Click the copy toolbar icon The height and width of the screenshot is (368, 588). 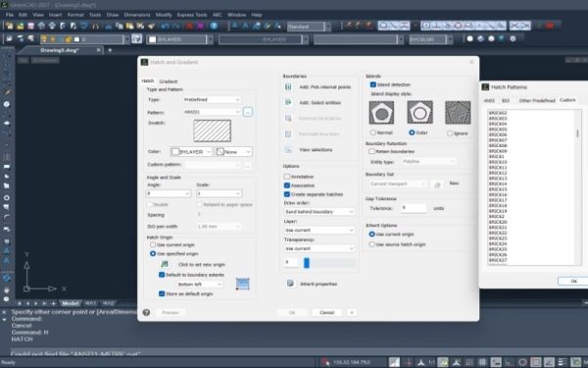(120, 26)
